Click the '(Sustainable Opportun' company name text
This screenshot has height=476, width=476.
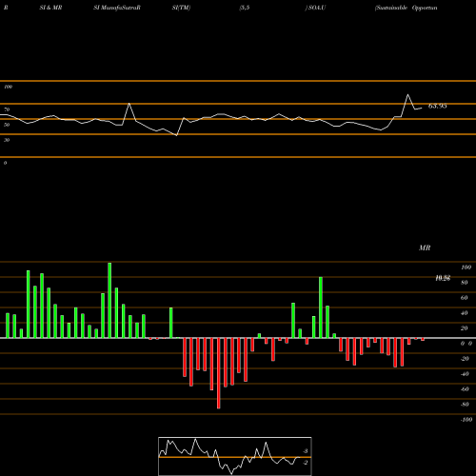406,8
